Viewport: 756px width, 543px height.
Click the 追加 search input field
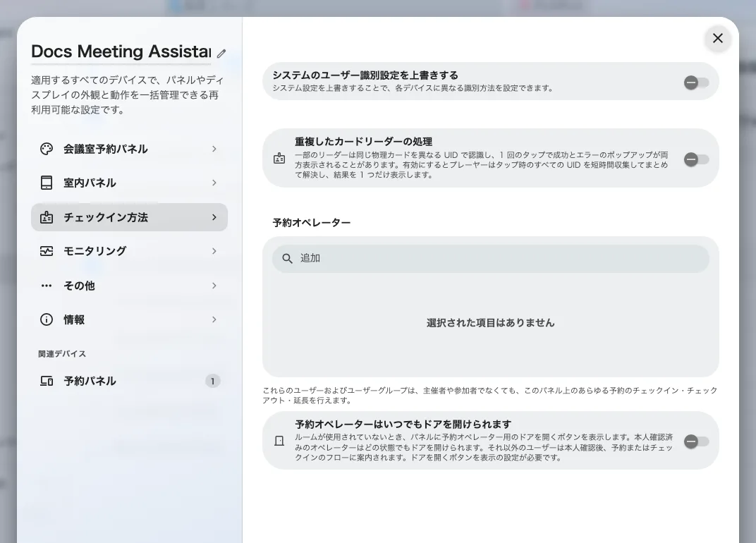490,259
